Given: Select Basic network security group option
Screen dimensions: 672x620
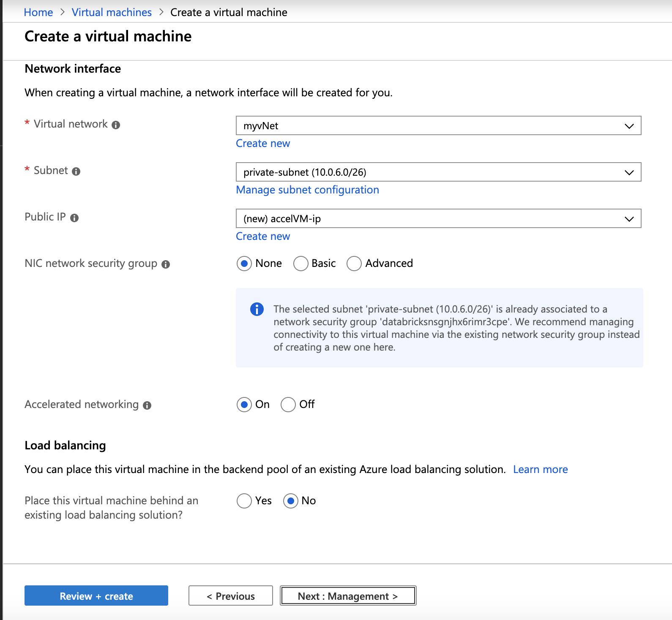Looking at the screenshot, I should pyautogui.click(x=300, y=264).
